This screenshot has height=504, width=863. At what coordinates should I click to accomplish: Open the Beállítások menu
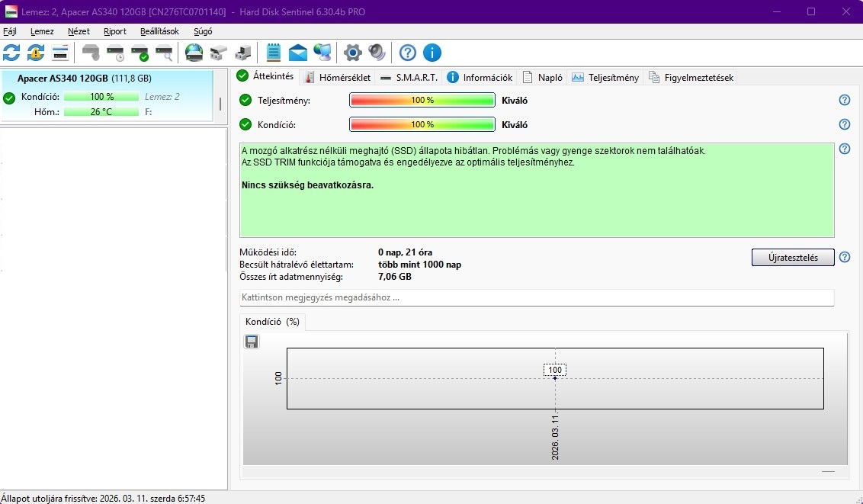159,31
